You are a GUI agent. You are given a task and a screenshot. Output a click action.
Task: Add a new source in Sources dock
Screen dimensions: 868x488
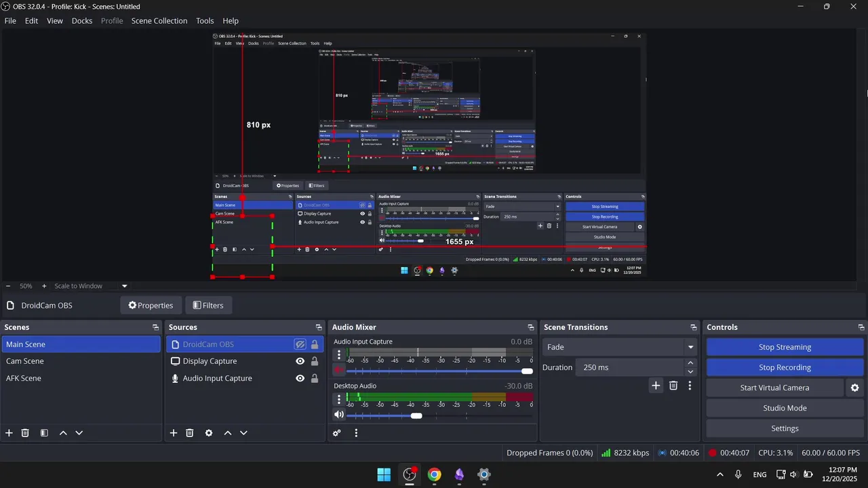click(174, 433)
